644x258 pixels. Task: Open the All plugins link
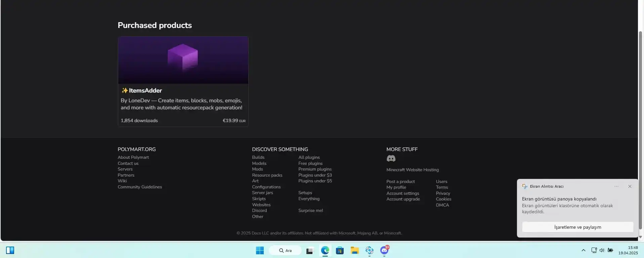309,157
